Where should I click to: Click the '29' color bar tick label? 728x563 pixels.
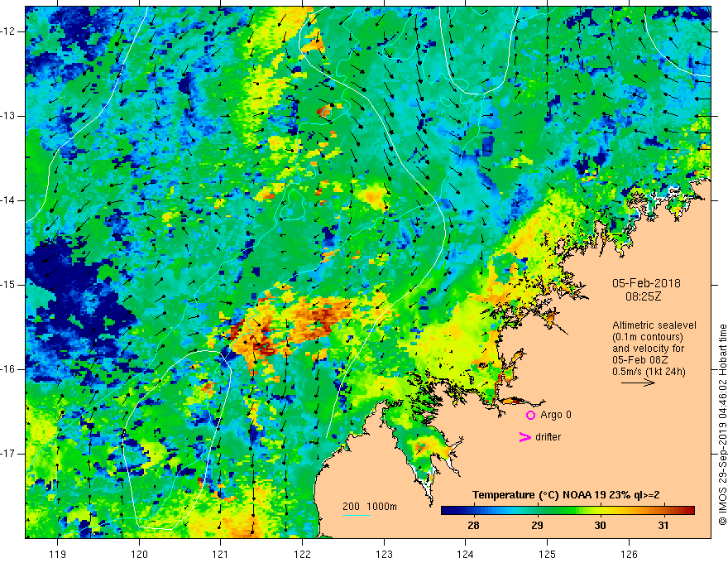click(x=537, y=526)
